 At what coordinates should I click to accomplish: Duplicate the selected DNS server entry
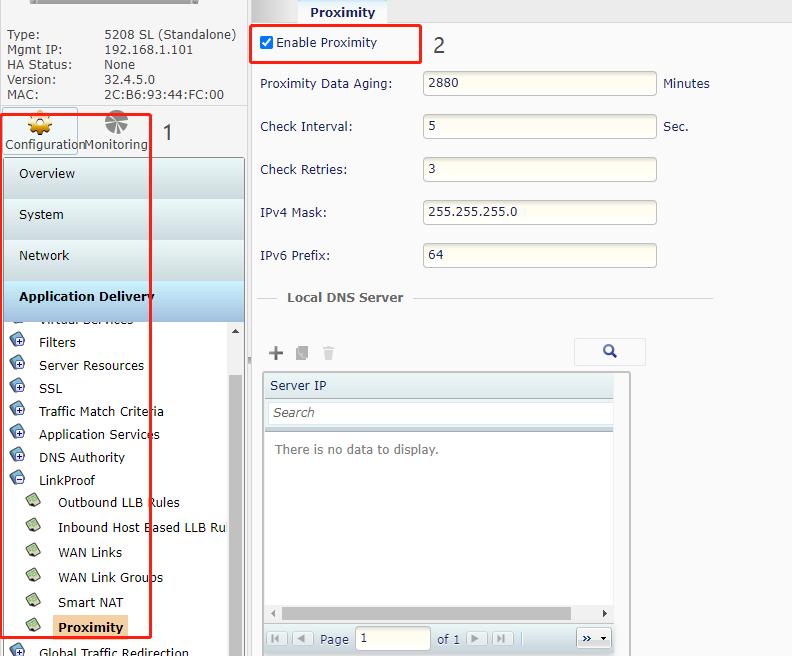point(302,352)
